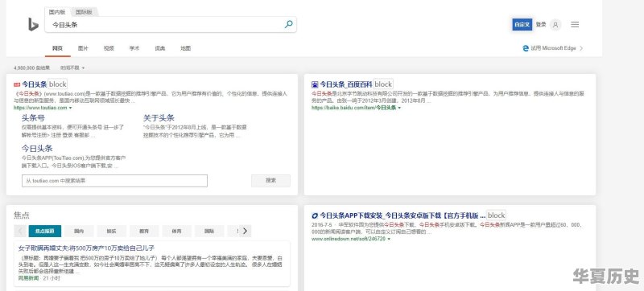Image resolution: width=644 pixels, height=291 pixels.
Task: Open the 头条号 sublink
Action: pyautogui.click(x=33, y=118)
